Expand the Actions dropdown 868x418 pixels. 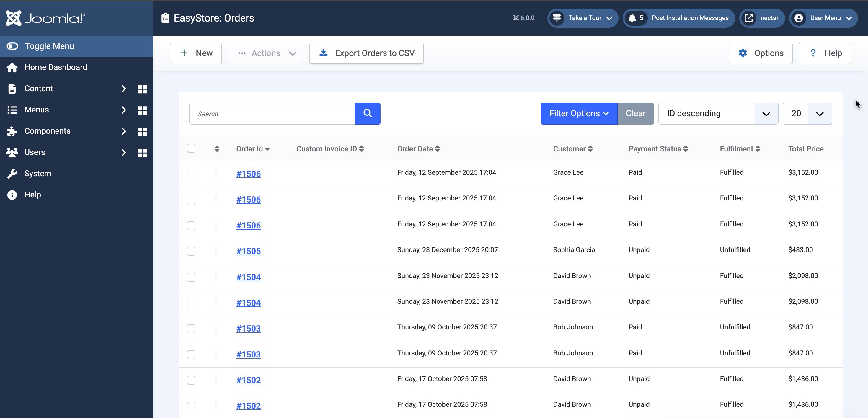pyautogui.click(x=265, y=53)
